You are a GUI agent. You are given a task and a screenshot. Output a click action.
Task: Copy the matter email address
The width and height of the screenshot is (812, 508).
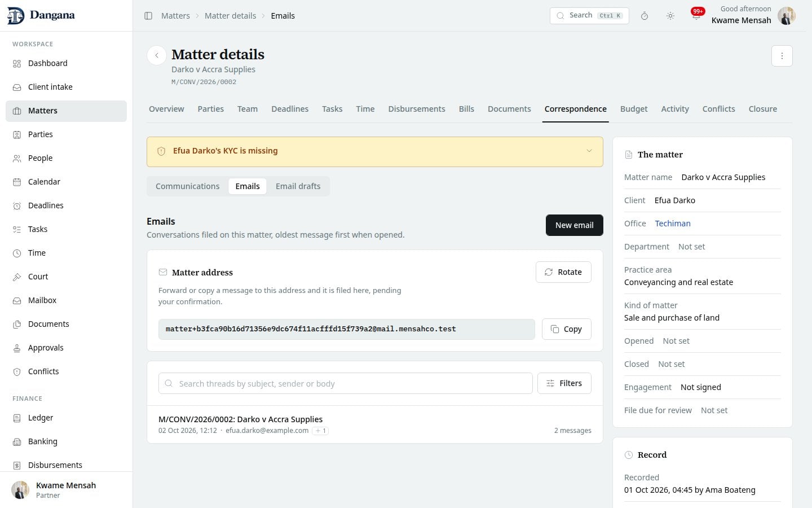pyautogui.click(x=566, y=329)
